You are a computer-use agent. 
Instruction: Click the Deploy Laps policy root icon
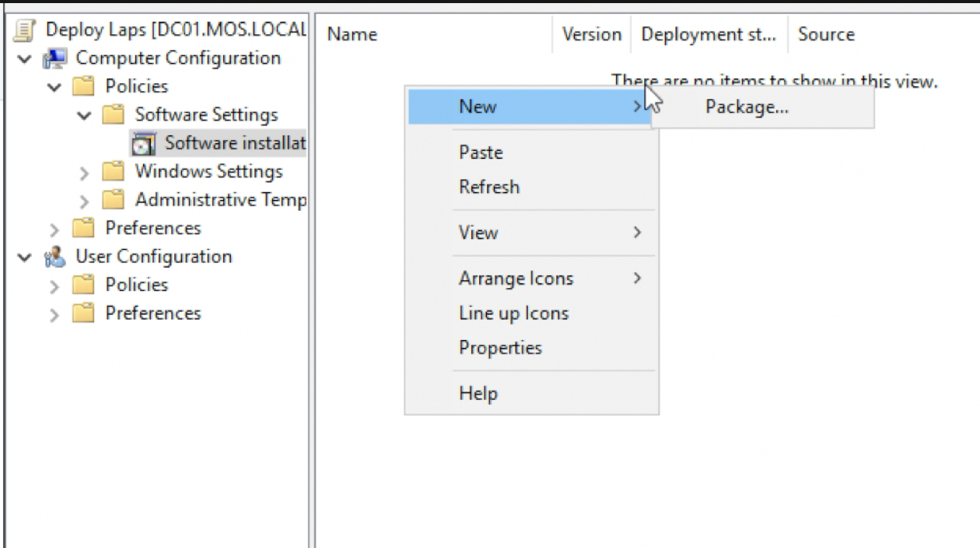point(26,30)
